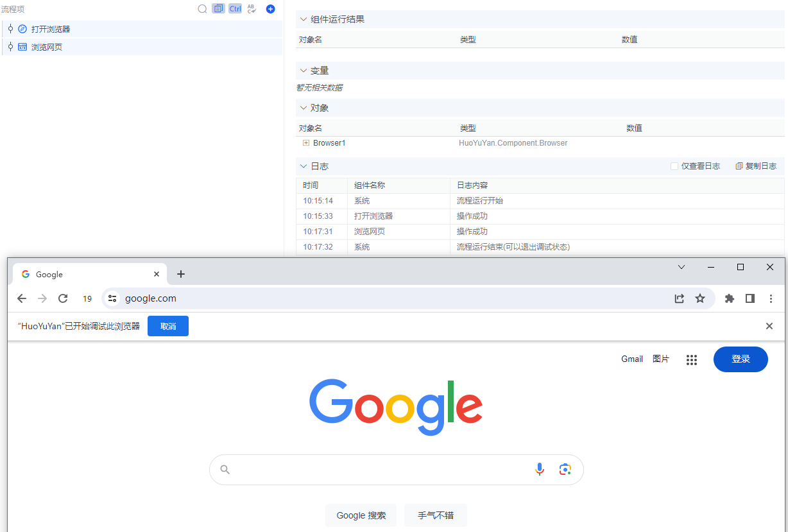Image resolution: width=788 pixels, height=532 pixels.
Task: Click the voice search microphone icon
Action: click(539, 469)
